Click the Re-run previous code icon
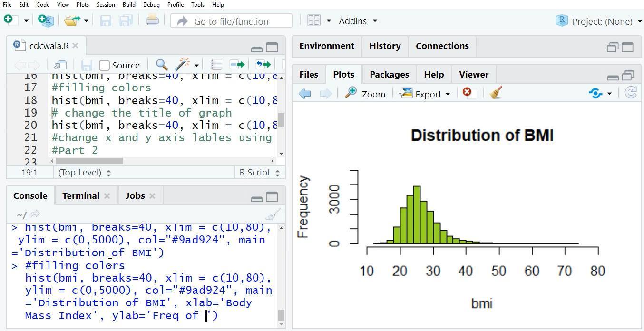This screenshot has width=644, height=331. click(263, 65)
